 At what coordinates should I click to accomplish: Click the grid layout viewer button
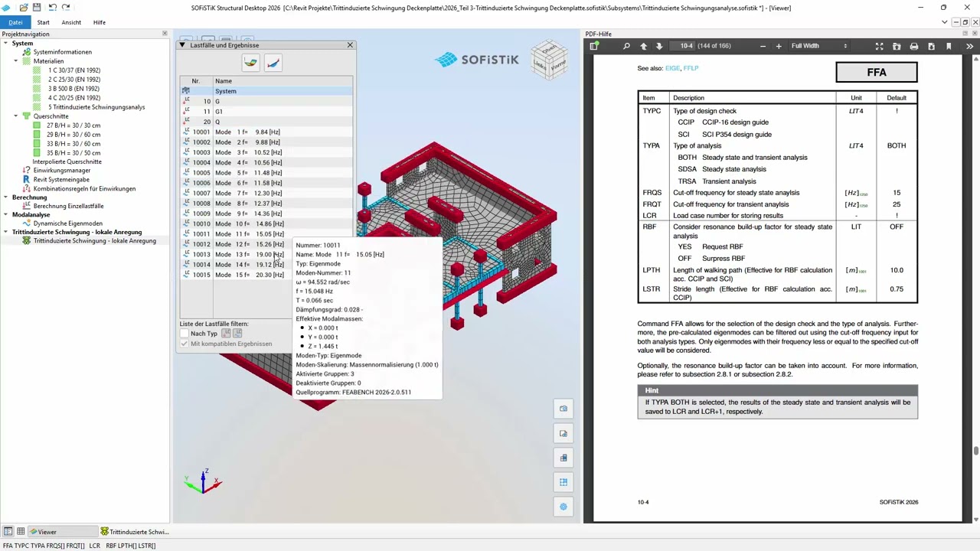563,482
